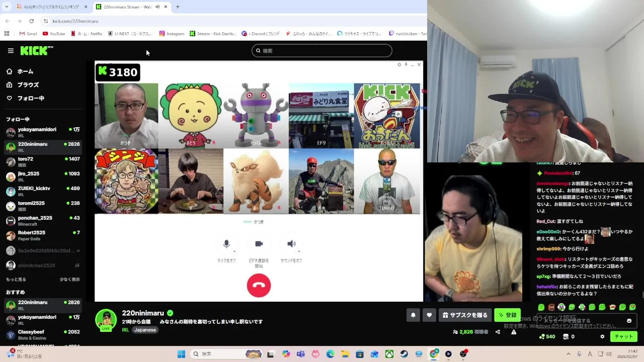Open the emoji picker in chat box
This screenshot has width=644, height=362.
click(x=629, y=321)
